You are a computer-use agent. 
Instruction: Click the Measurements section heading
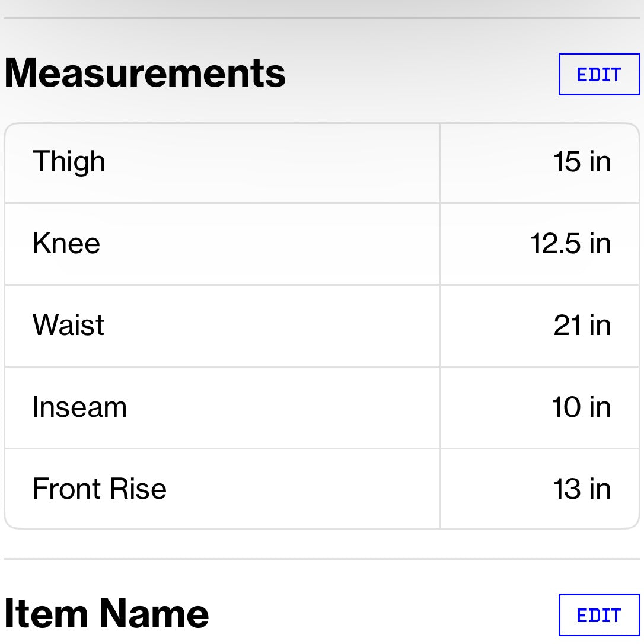[x=145, y=74]
